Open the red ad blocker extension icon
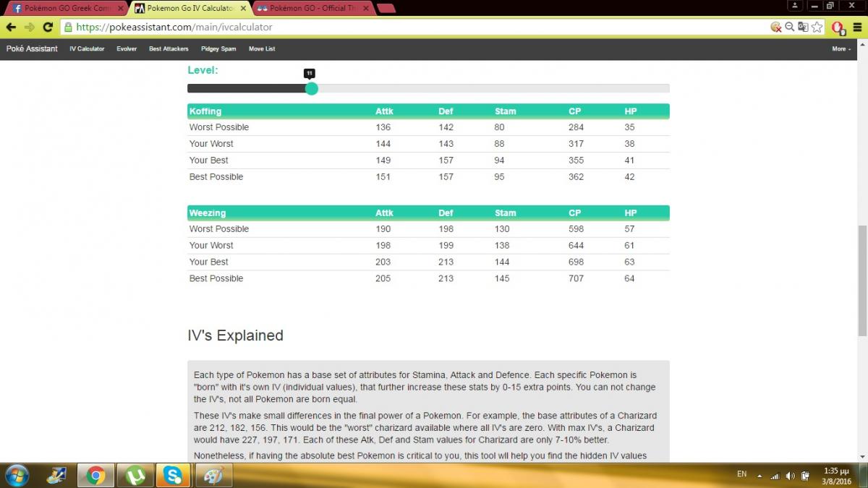This screenshot has height=488, width=868. [x=838, y=27]
